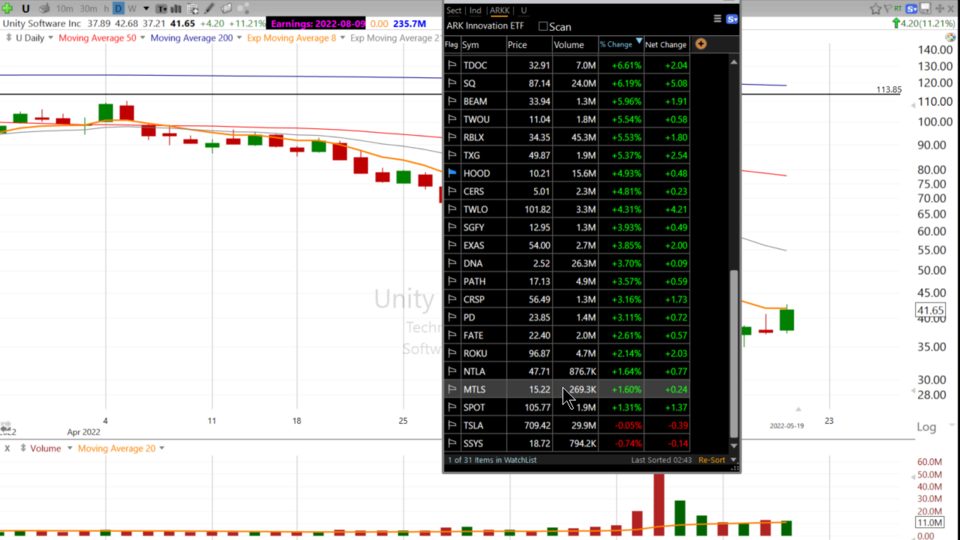Select the Weekly W timeframe button

pos(132,9)
